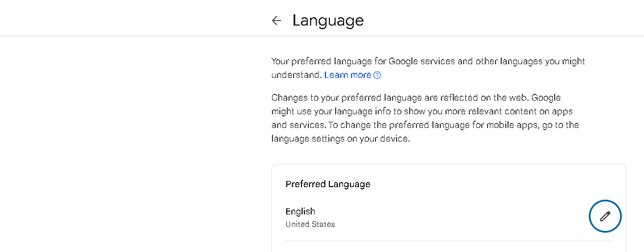Viewport: 644px width, 252px height.
Task: Click the line starting 'Your preferred language for Google'
Action: pos(428,61)
